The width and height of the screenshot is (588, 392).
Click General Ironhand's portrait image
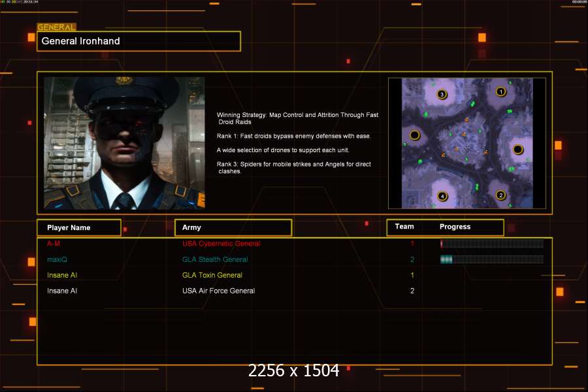coord(125,143)
